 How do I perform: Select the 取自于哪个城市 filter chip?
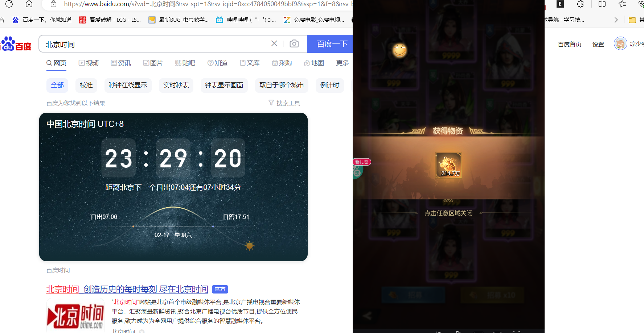282,85
